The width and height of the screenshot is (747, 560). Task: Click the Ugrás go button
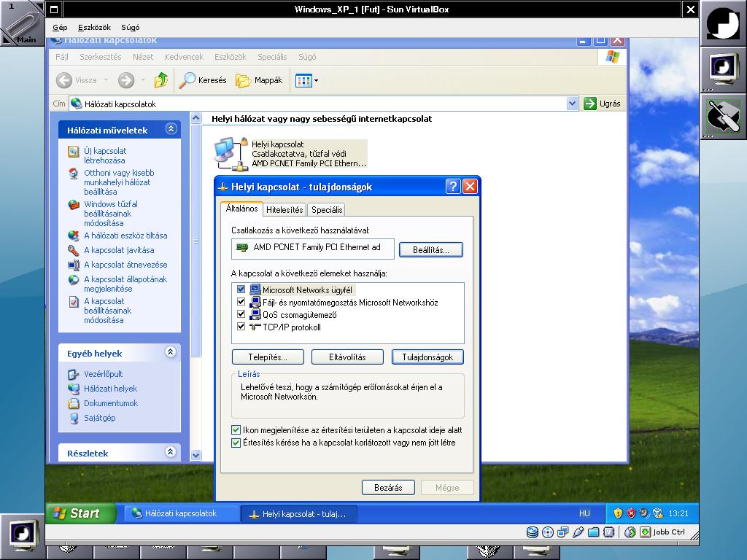(602, 104)
